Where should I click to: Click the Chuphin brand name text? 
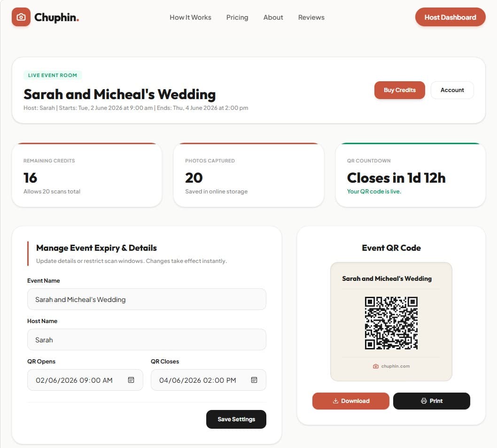tap(56, 17)
